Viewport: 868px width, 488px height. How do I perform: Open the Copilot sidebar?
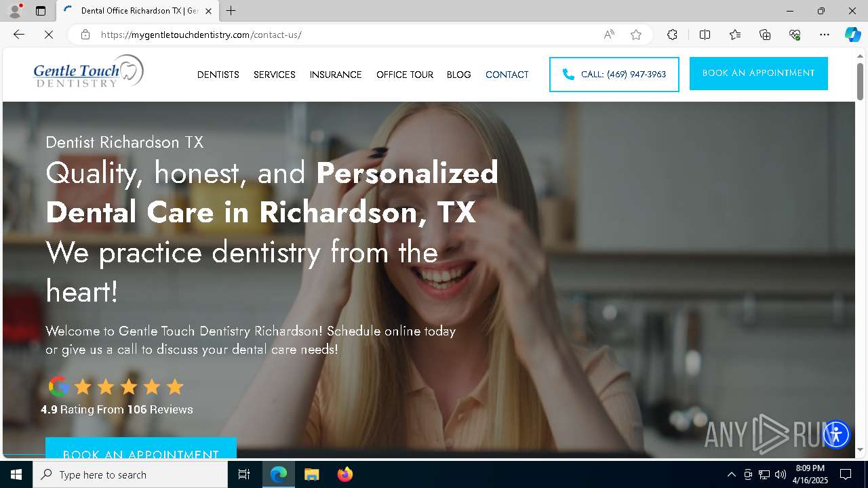pyautogui.click(x=852, y=35)
